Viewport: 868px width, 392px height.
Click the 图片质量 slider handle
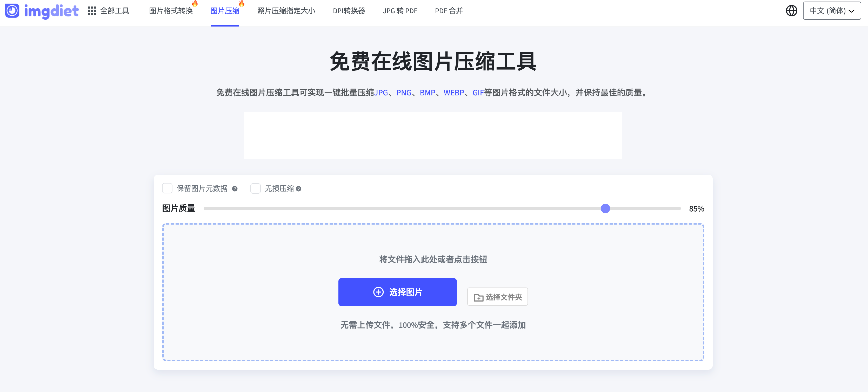click(605, 208)
